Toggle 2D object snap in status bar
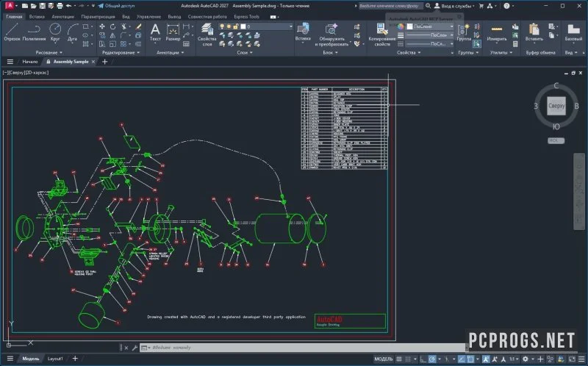The height and width of the screenshot is (366, 588). pyautogui.click(x=470, y=359)
